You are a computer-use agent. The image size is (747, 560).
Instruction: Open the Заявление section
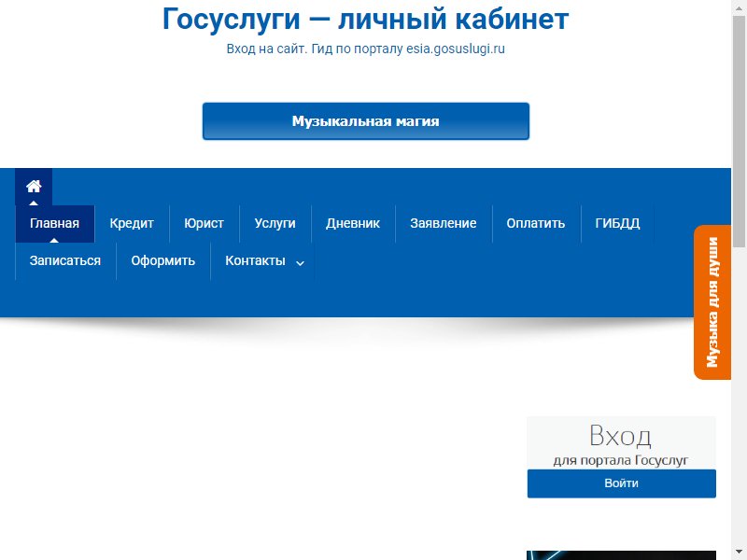pos(443,223)
